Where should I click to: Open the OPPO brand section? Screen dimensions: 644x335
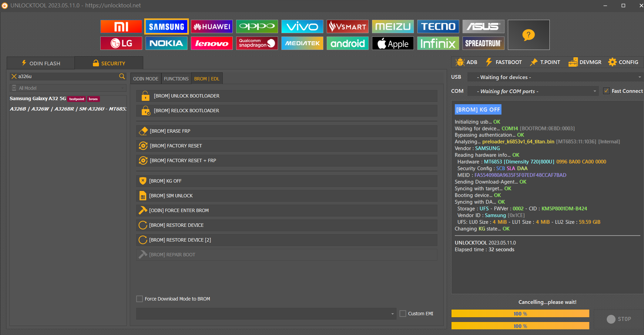[257, 26]
